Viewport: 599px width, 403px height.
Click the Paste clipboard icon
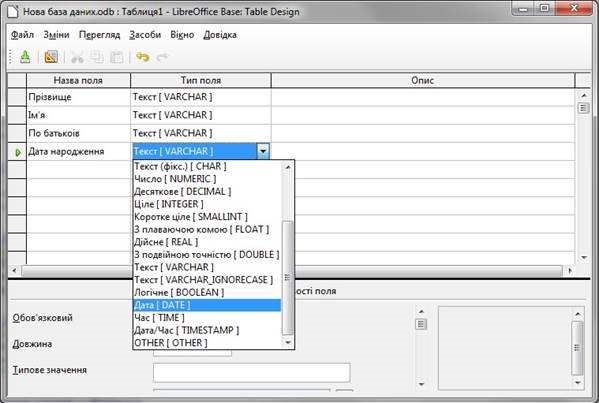pos(117,57)
